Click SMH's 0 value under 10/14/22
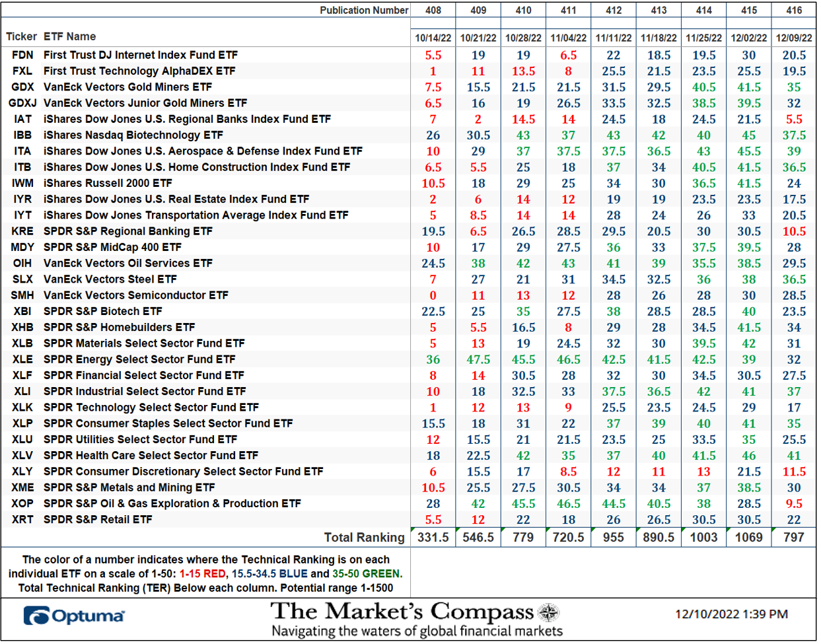This screenshot has height=644, width=821. click(x=433, y=295)
